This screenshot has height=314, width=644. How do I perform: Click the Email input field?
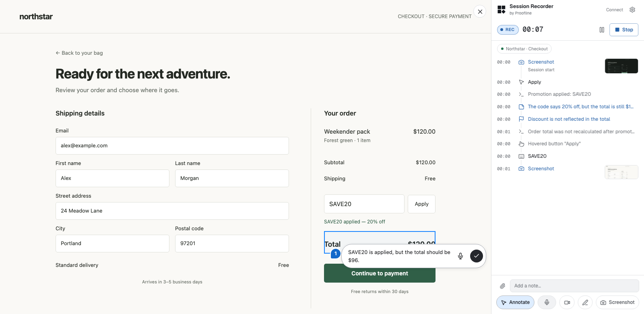(x=172, y=146)
